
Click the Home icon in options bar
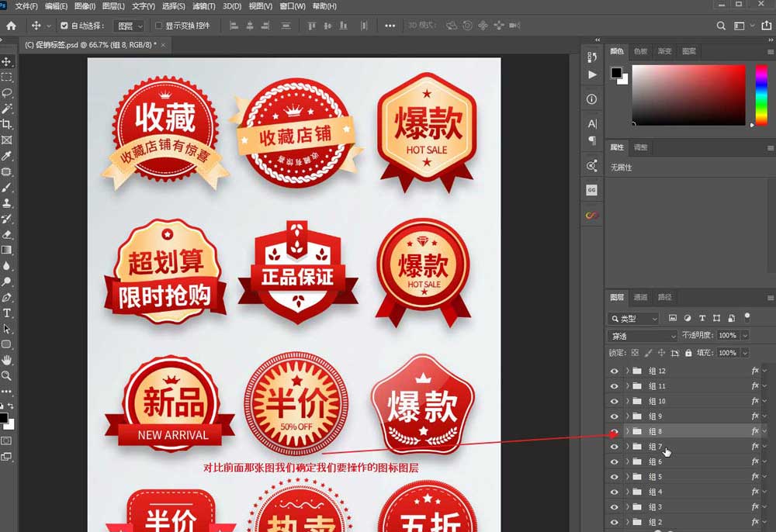11,26
